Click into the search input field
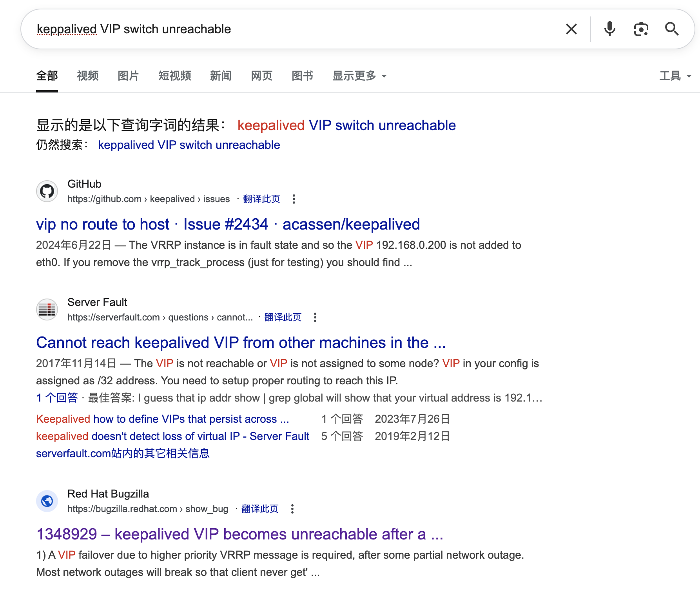Image resolution: width=700 pixels, height=590 pixels. 294,29
